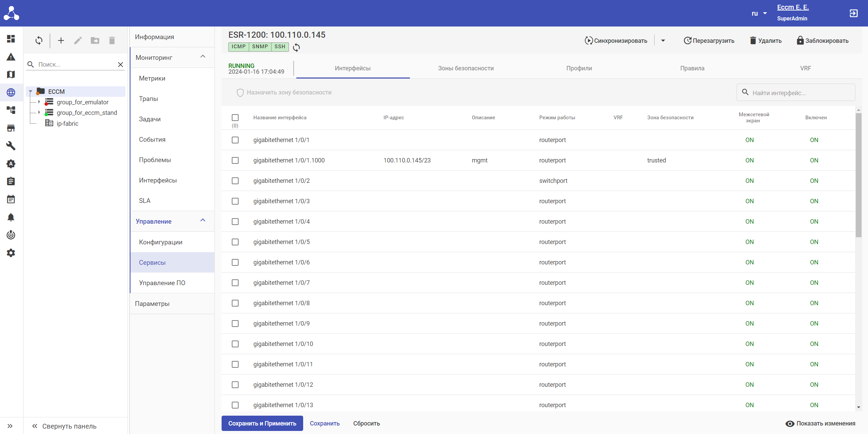Open the bell notifications icon in sidebar

(11, 217)
